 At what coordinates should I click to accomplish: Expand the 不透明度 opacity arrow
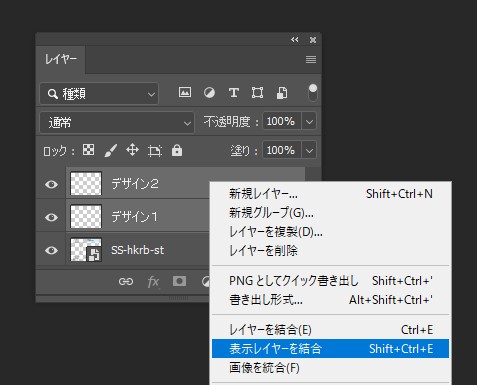pos(309,121)
